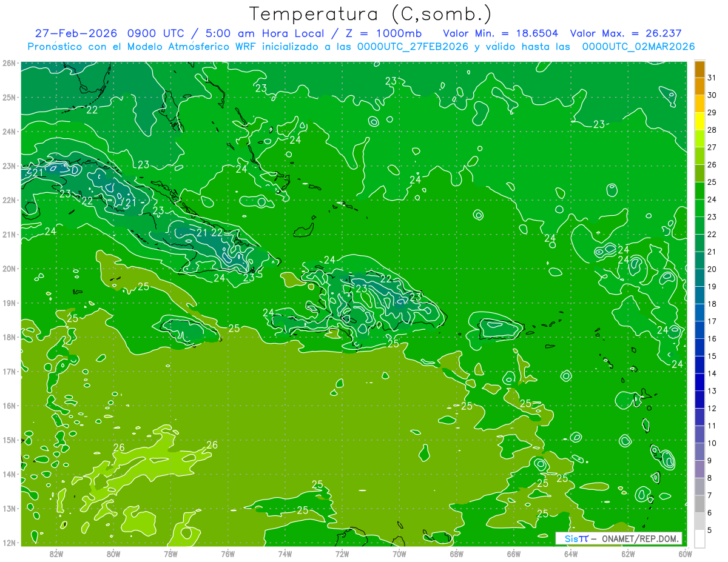This screenshot has width=728, height=562.
Task: Click the "64W" longitude axis label
Action: 571,554
